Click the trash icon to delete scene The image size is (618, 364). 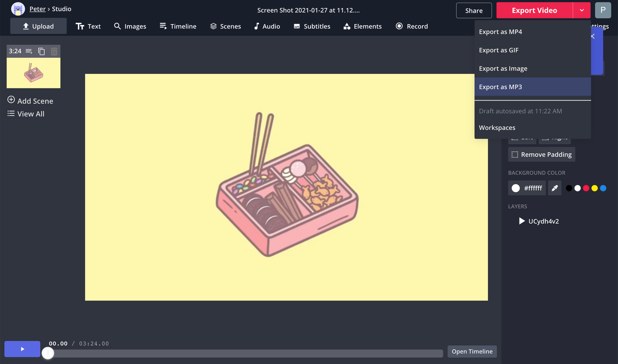(x=54, y=51)
